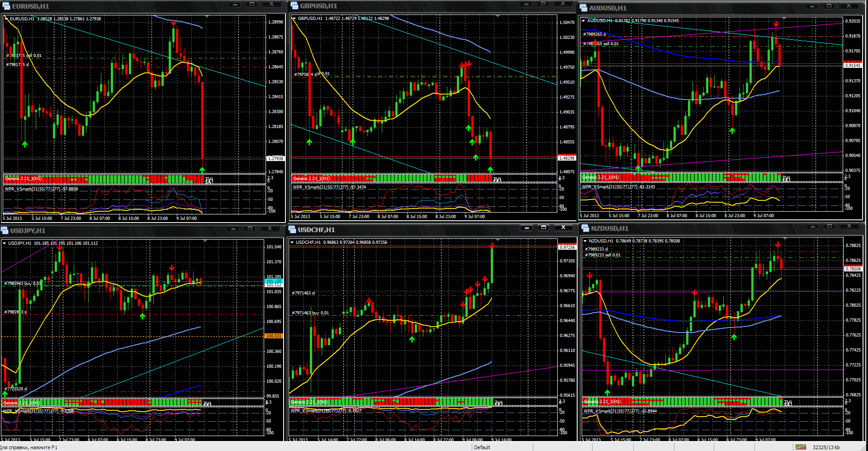The width and height of the screenshot is (868, 451).
Task: Open the AUDUSD,H1 window system icon
Action: point(583,8)
